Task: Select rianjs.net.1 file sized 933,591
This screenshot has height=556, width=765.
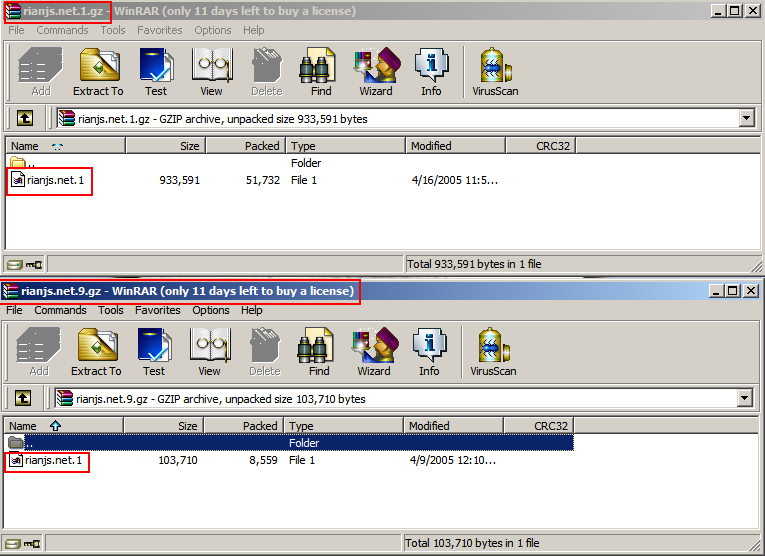Action: [48, 180]
